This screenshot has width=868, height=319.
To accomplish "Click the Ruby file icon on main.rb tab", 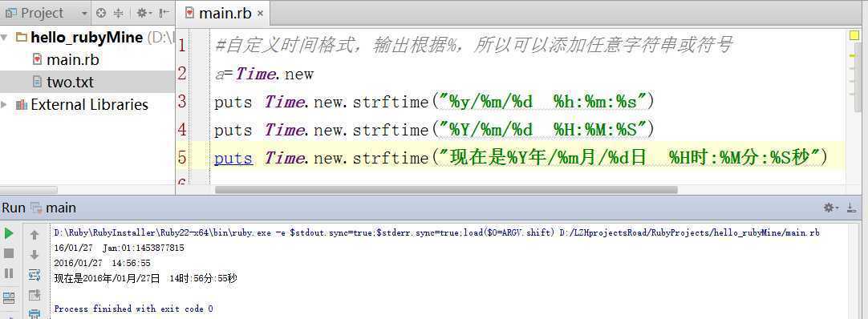I will (x=190, y=13).
